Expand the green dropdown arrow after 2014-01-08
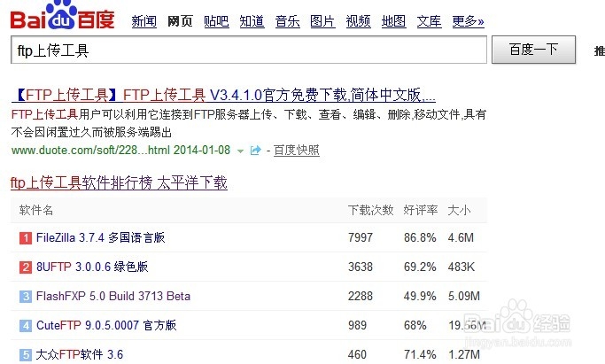This screenshot has height=364, width=605. pos(240,151)
